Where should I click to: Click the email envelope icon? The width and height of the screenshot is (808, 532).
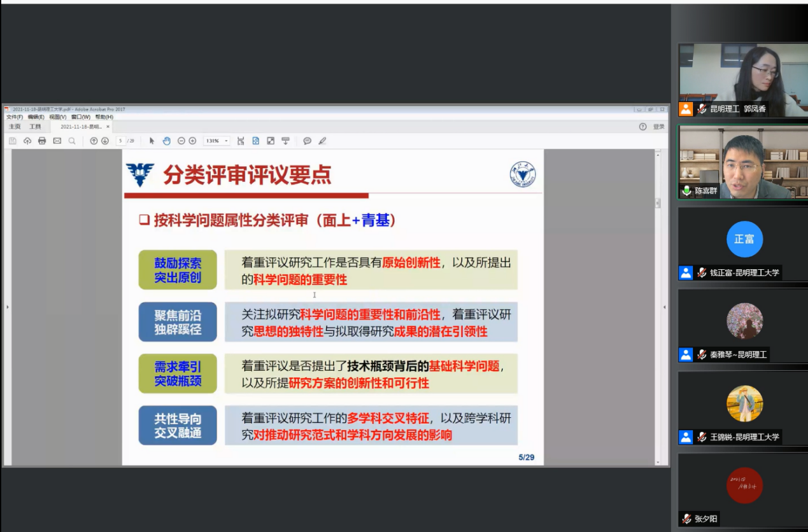(57, 141)
